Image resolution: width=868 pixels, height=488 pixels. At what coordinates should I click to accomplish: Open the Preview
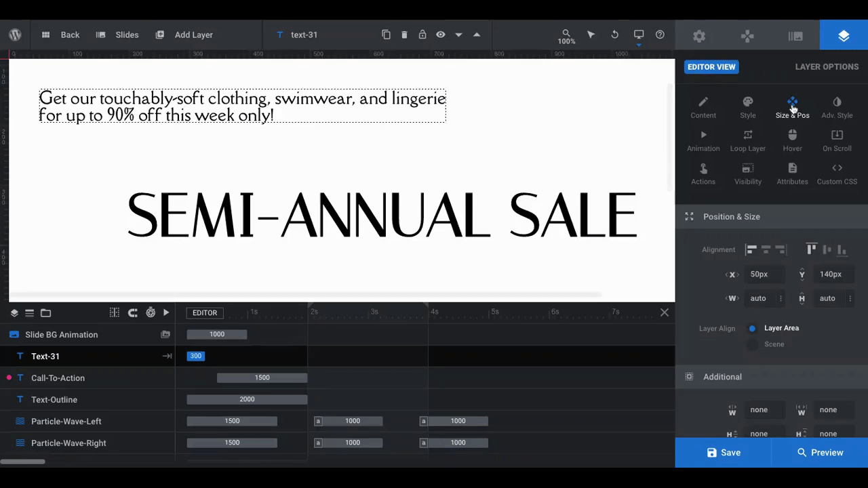point(820,453)
